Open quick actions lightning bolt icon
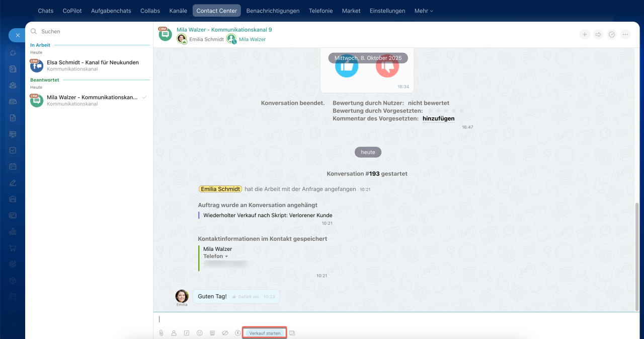This screenshot has height=339, width=644. pos(237,333)
